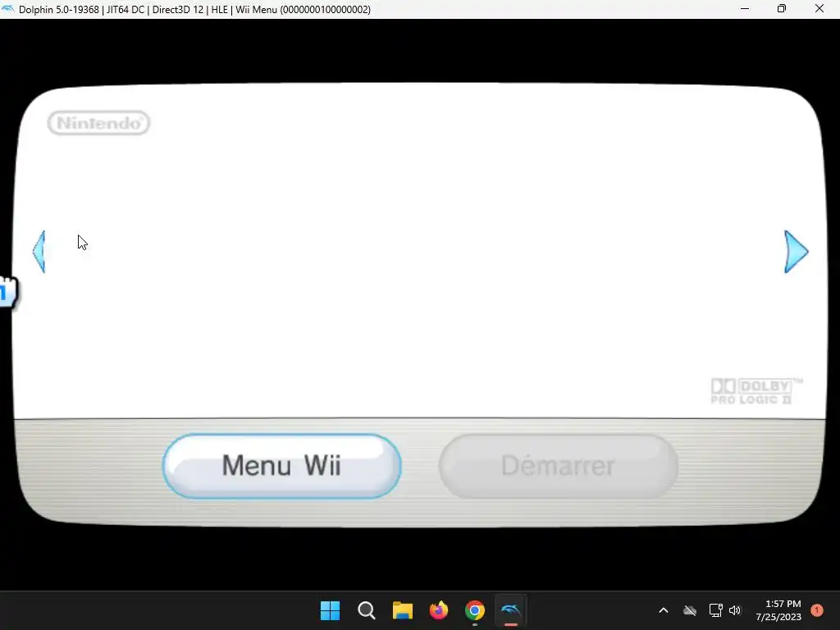Open the clock and calendar flyout
This screenshot has height=630, width=840.
(x=778, y=610)
